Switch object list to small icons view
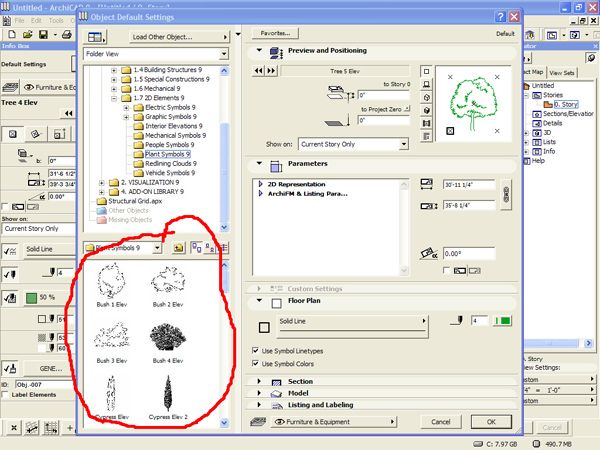600x450 pixels. [209, 248]
